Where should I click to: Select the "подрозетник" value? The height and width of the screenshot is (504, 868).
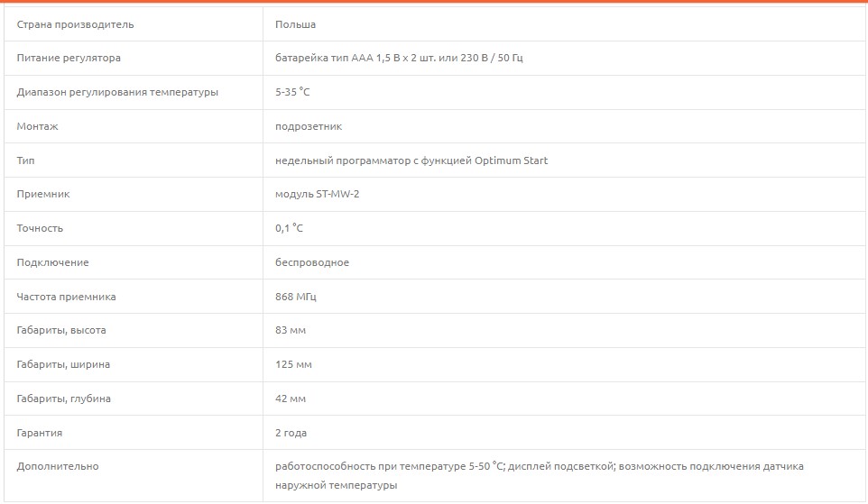click(309, 126)
